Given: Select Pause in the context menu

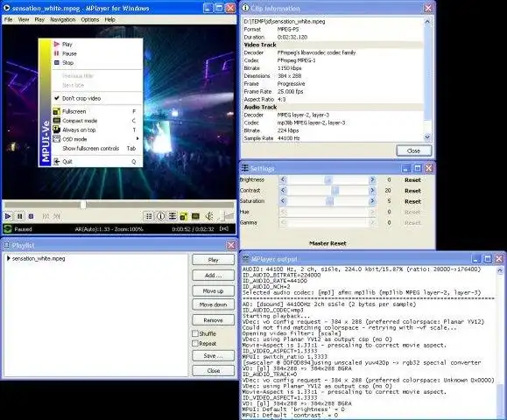Looking at the screenshot, I should pyautogui.click(x=97, y=53).
